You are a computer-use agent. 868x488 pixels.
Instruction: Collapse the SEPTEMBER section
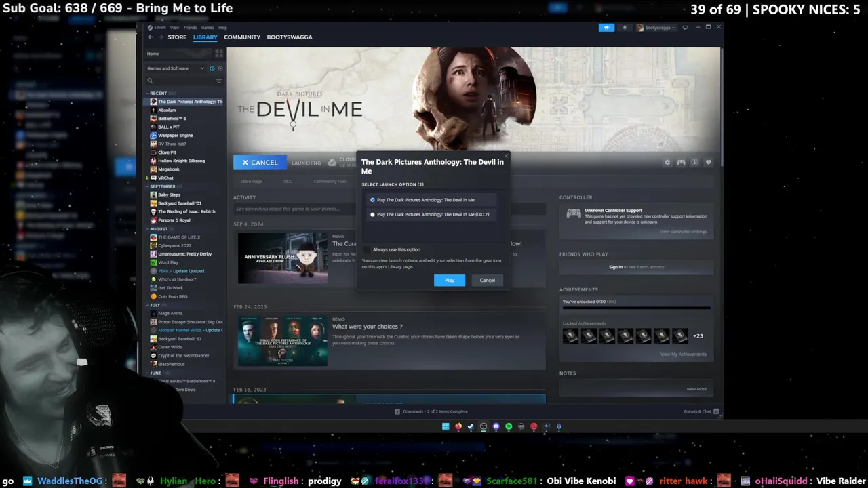[147, 186]
